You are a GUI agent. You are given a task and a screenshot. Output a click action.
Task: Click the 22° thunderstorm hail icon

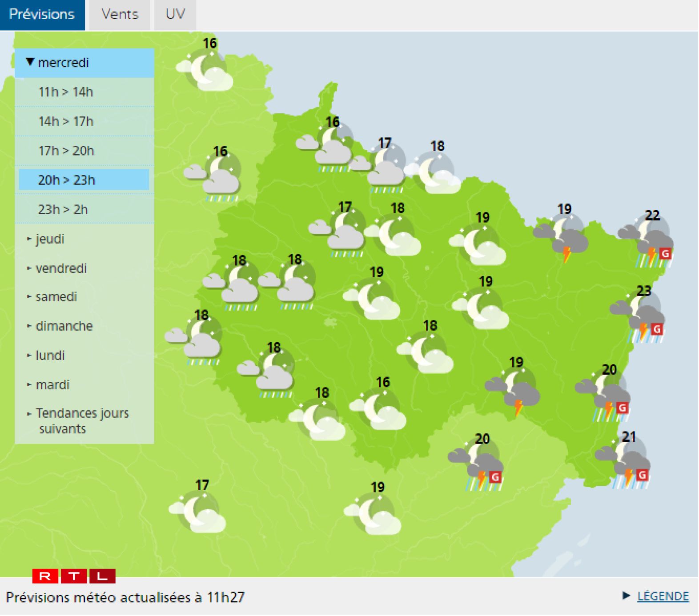[647, 242]
